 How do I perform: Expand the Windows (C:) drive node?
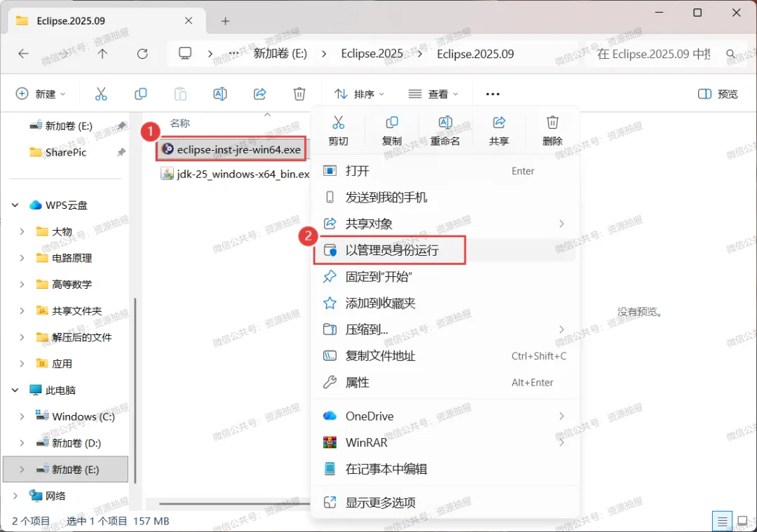(x=22, y=416)
